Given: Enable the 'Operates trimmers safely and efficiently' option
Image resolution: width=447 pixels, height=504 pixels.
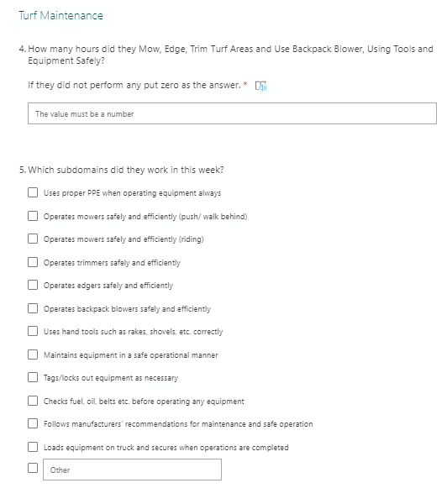Looking at the screenshot, I should (x=33, y=262).
